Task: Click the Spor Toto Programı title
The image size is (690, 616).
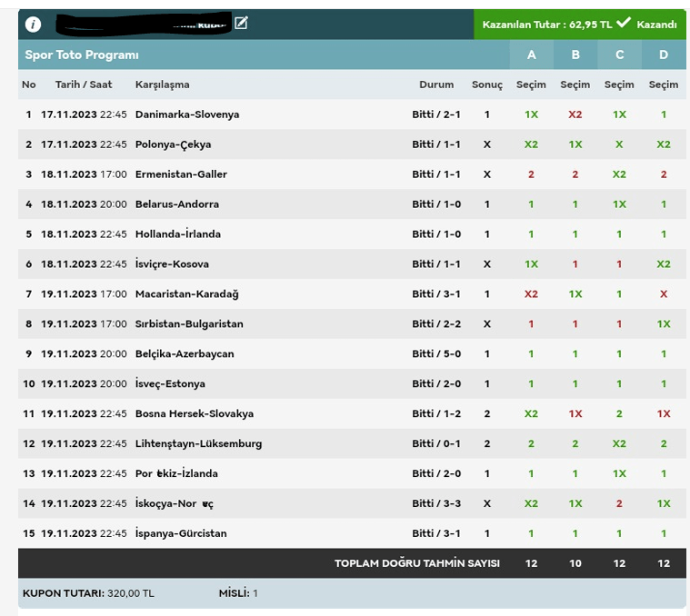Action: pyautogui.click(x=82, y=55)
